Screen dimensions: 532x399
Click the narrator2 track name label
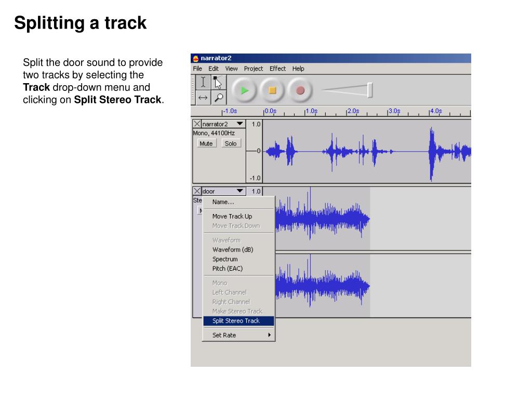click(215, 124)
